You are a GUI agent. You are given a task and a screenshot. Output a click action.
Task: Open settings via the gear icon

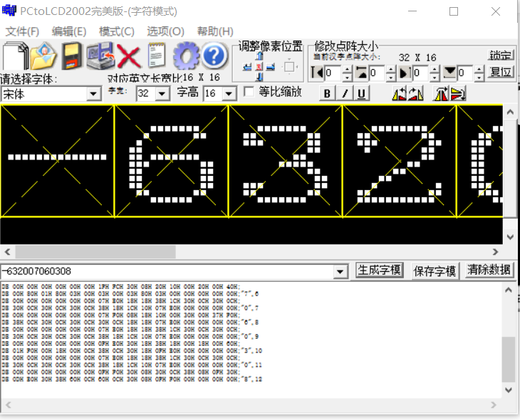coord(186,56)
